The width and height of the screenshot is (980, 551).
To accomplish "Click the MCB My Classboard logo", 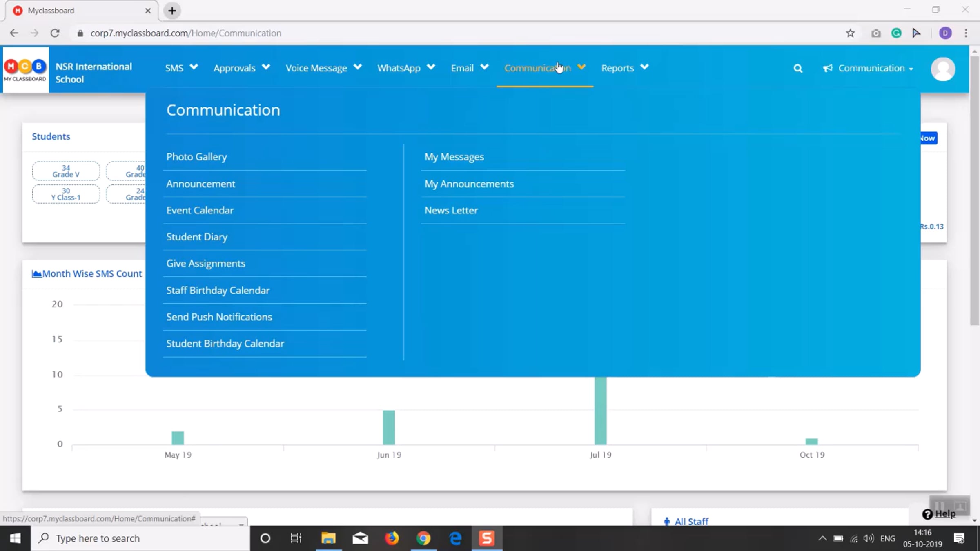I will (25, 69).
